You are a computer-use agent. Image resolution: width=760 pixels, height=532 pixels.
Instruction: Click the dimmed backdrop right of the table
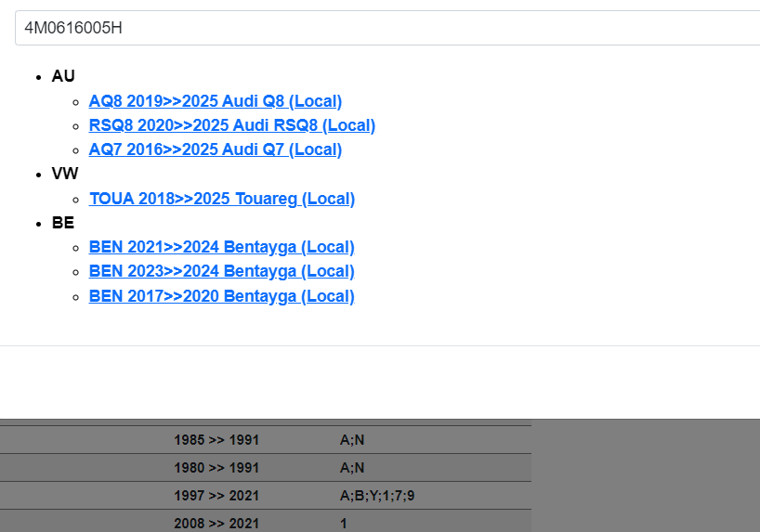(x=646, y=475)
